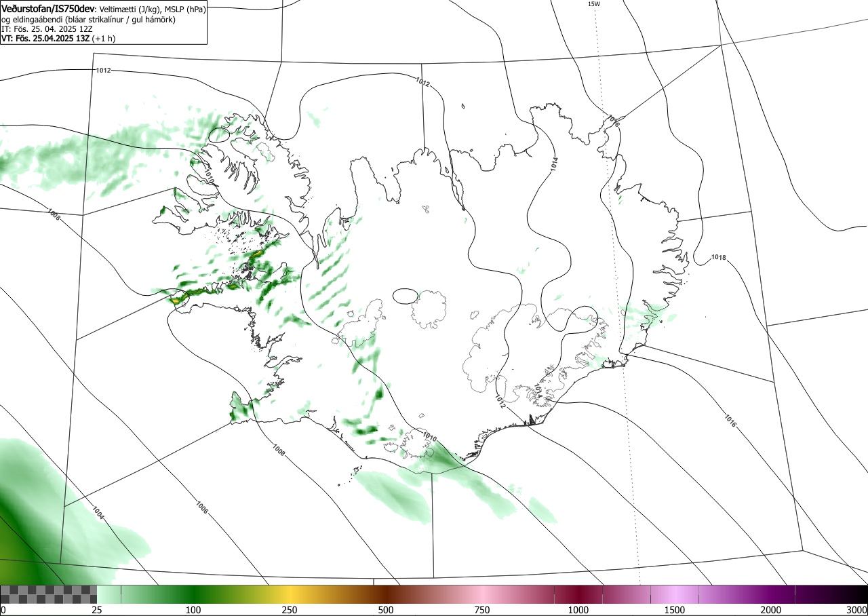
Task: Click the '1012' label north of central Iceland
Action: pyautogui.click(x=422, y=82)
